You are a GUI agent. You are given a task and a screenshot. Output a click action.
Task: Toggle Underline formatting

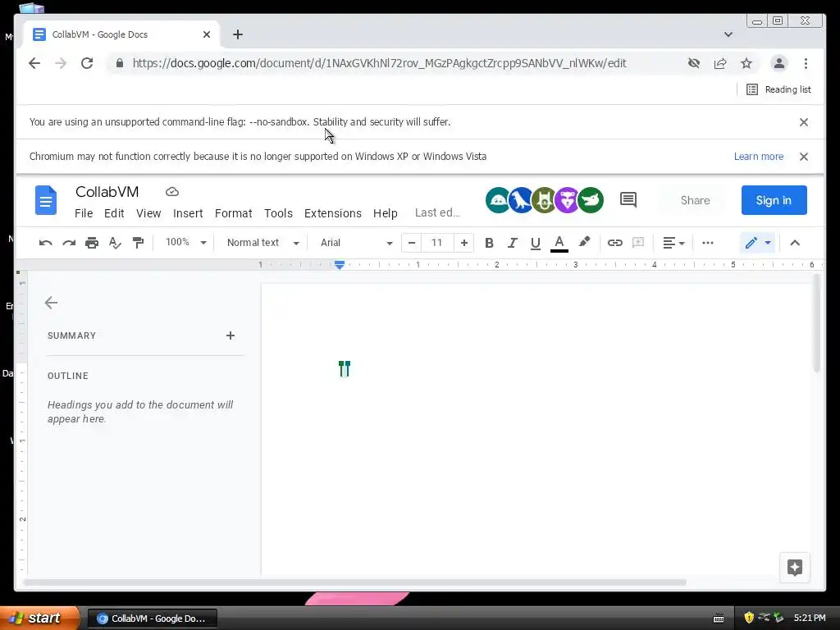tap(535, 243)
